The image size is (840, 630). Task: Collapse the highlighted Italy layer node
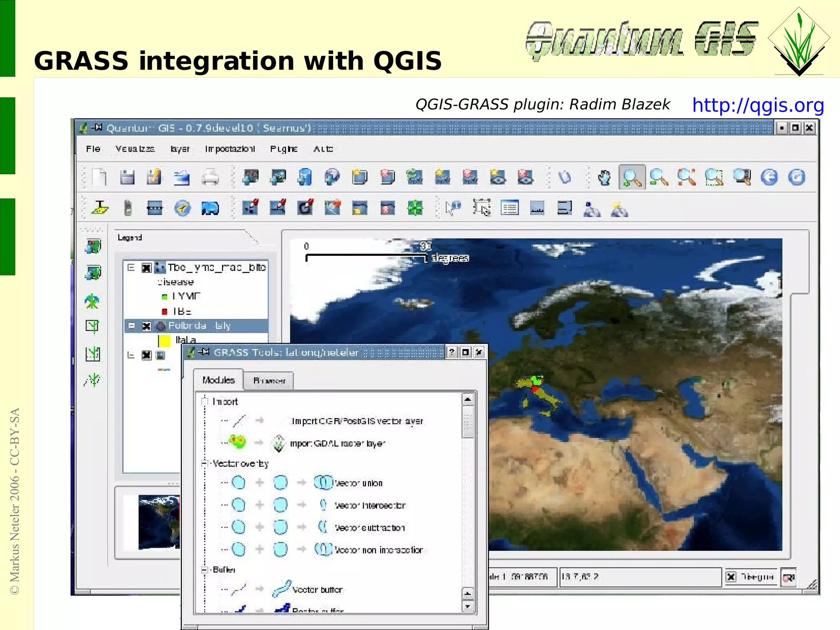coord(131,326)
